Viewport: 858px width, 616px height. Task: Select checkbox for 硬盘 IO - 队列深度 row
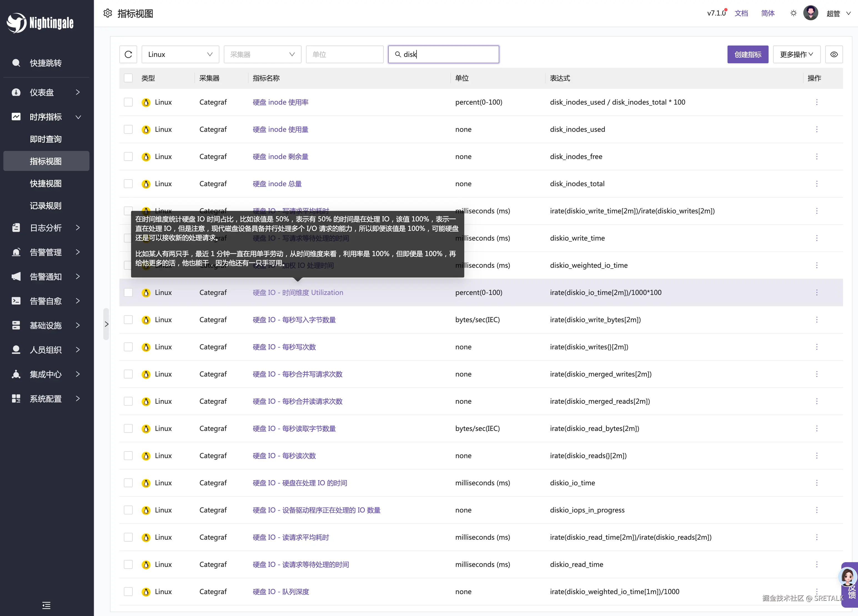click(128, 591)
